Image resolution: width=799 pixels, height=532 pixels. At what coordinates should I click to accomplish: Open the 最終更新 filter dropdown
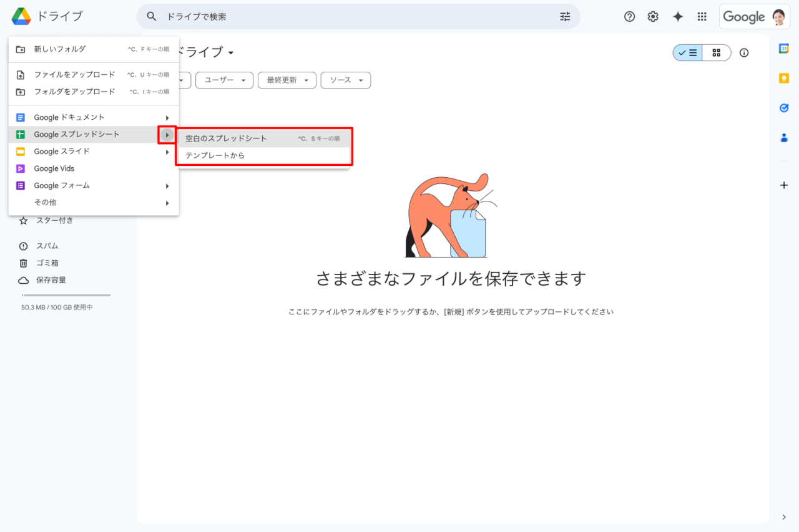287,80
